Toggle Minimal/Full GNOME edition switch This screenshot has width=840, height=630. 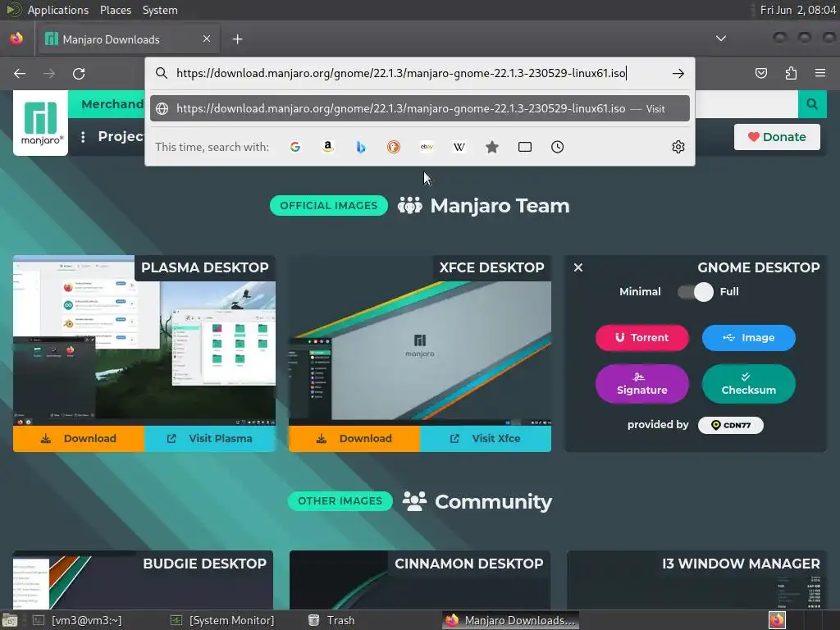coord(696,292)
